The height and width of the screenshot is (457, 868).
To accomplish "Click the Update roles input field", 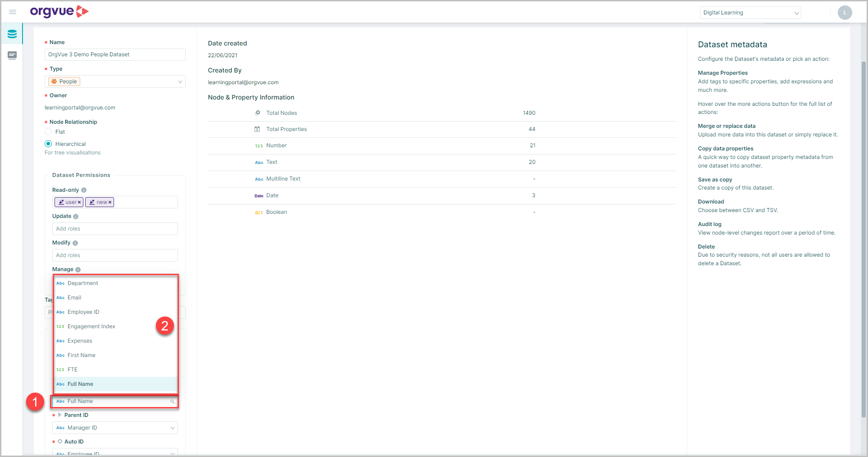I will (115, 229).
